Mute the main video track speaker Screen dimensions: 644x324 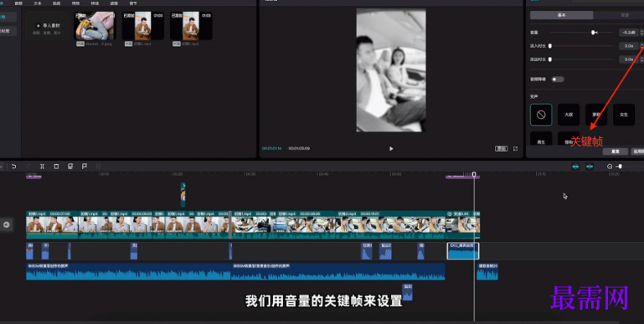[x=6, y=224]
